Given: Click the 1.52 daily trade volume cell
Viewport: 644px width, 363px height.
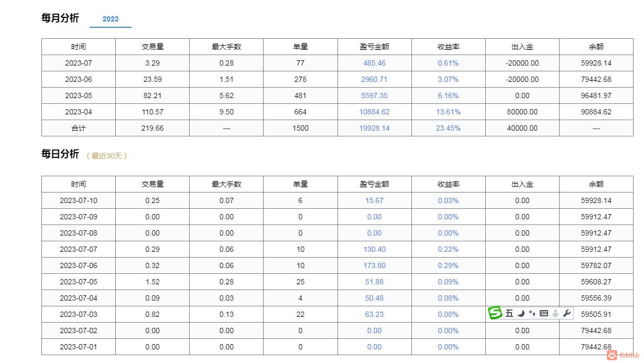Looking at the screenshot, I should click(x=152, y=282).
